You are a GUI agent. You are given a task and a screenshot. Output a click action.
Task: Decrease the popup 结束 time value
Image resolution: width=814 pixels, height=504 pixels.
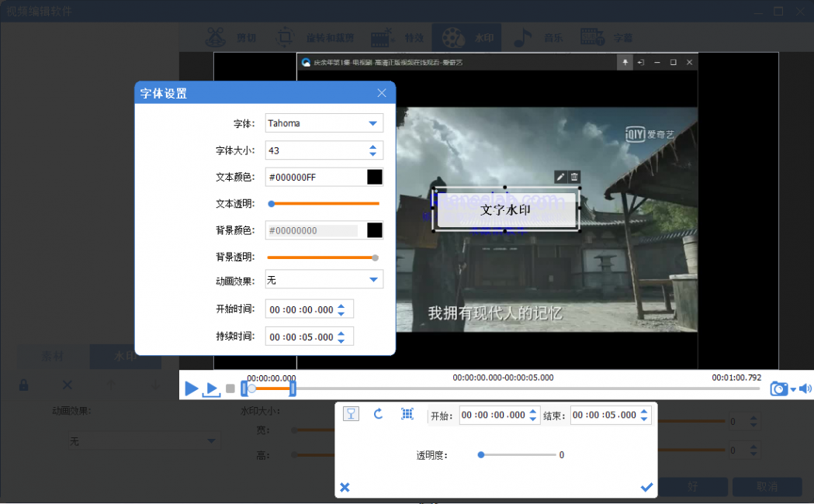click(x=644, y=419)
